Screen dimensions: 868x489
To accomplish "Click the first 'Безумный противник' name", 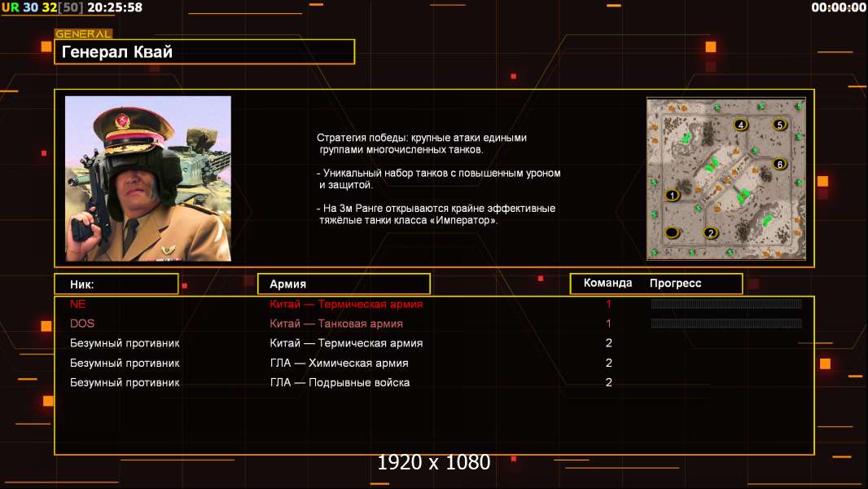I will (125, 343).
